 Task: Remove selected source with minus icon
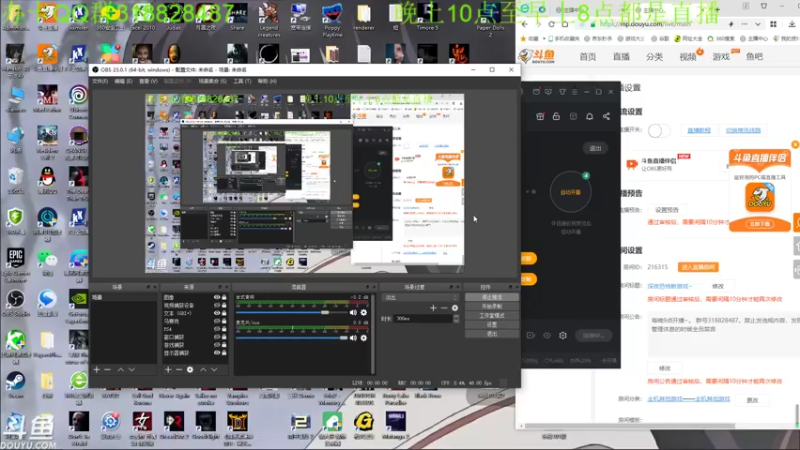(x=179, y=369)
